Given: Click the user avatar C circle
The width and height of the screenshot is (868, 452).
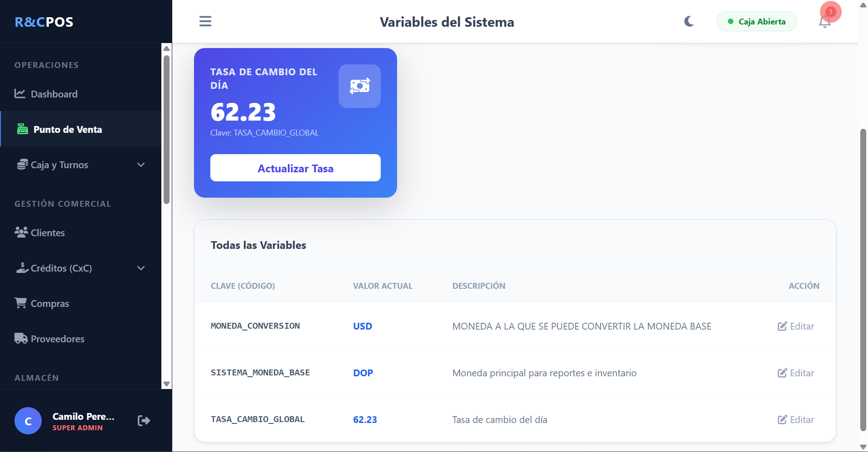Looking at the screenshot, I should [28, 421].
